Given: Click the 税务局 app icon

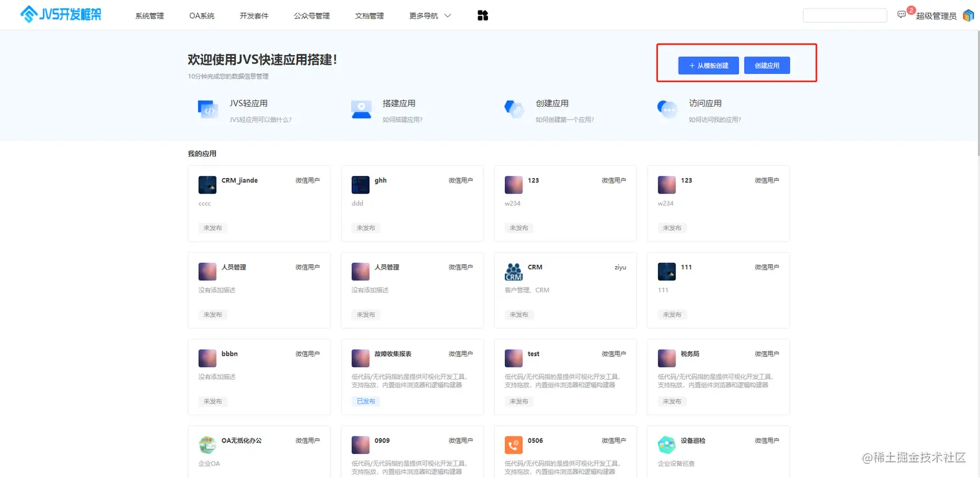Looking at the screenshot, I should (667, 358).
